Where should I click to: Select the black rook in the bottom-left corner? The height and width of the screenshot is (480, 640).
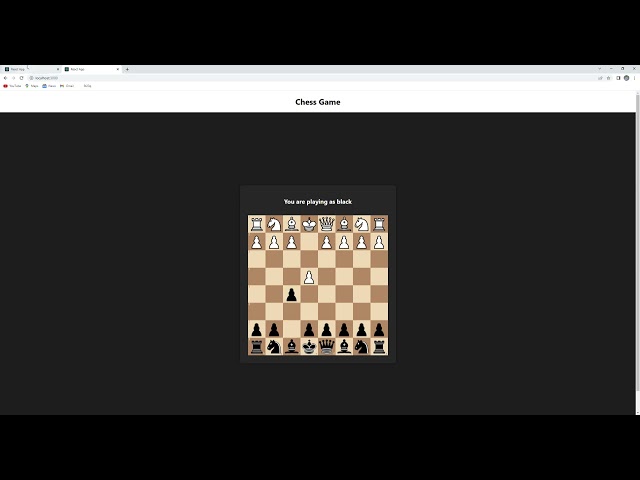tap(257, 347)
